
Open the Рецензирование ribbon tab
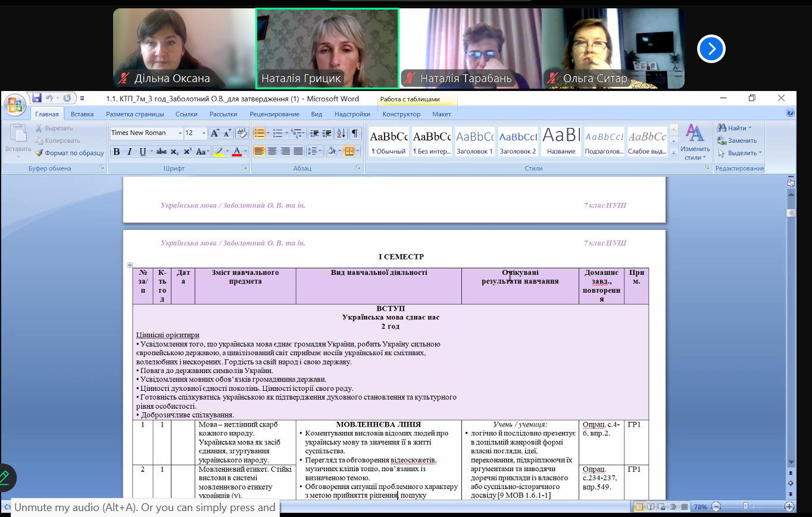coord(274,114)
